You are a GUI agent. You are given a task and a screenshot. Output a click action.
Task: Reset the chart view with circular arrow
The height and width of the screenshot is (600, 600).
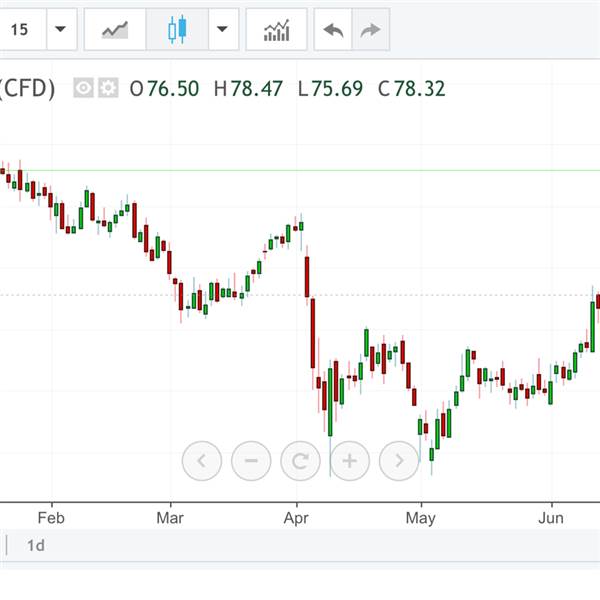coord(300,461)
